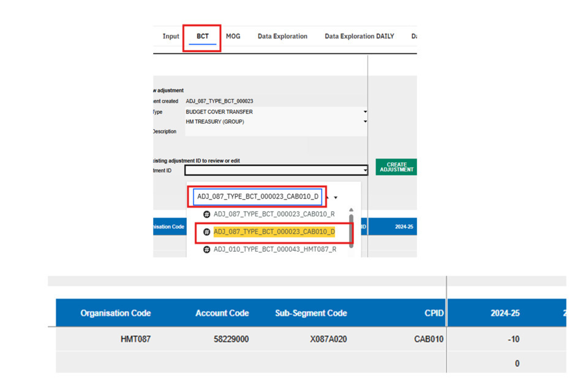588x392 pixels.
Task: Click the -10 value under 2024-25
Action: pyautogui.click(x=513, y=339)
